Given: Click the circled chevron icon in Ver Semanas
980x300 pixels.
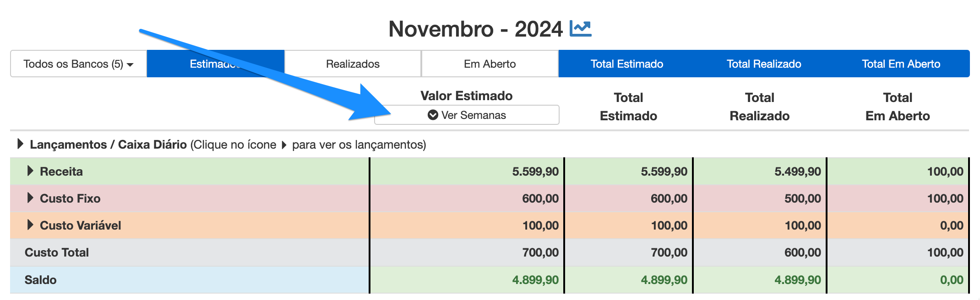Looking at the screenshot, I should tap(433, 115).
